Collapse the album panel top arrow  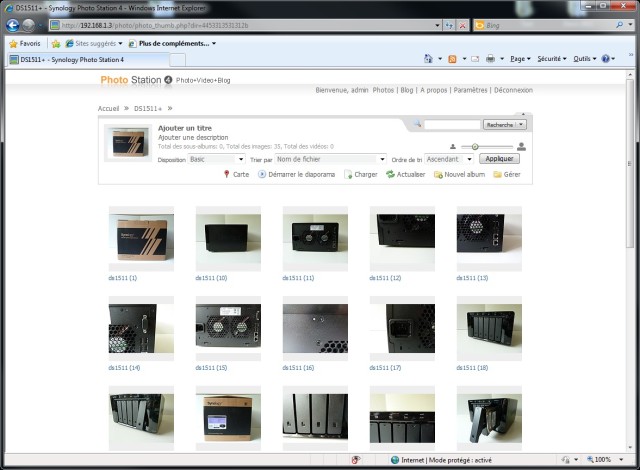(523, 114)
